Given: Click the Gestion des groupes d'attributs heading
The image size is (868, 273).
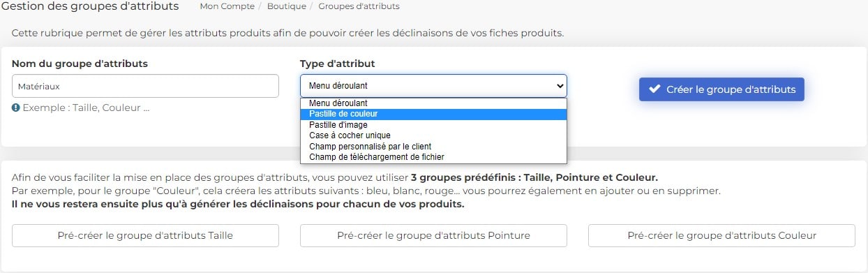Looking at the screenshot, I should pos(89,6).
